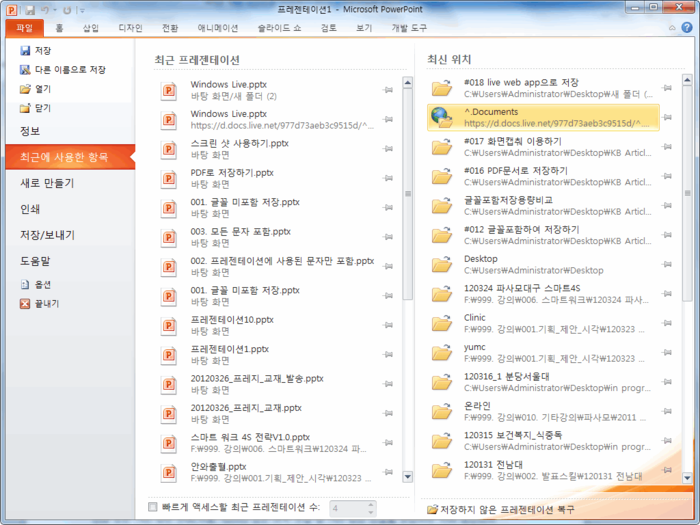Click folder icon for yumc location
Image resolution: width=700 pixels, height=525 pixels.
(442, 353)
